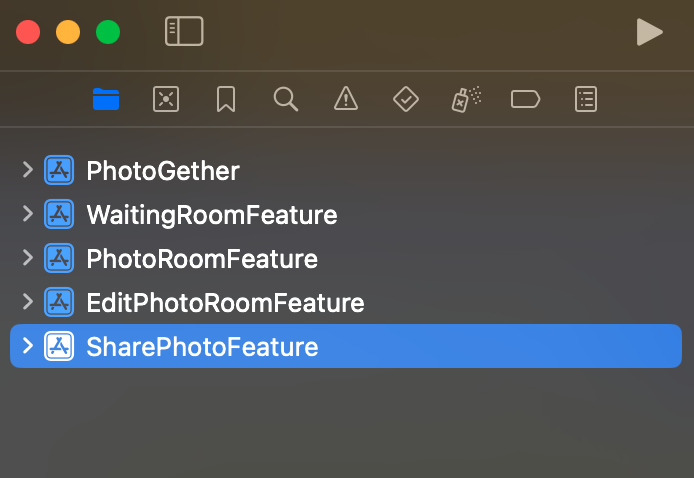Open the Project navigator folder tab

(x=105, y=98)
